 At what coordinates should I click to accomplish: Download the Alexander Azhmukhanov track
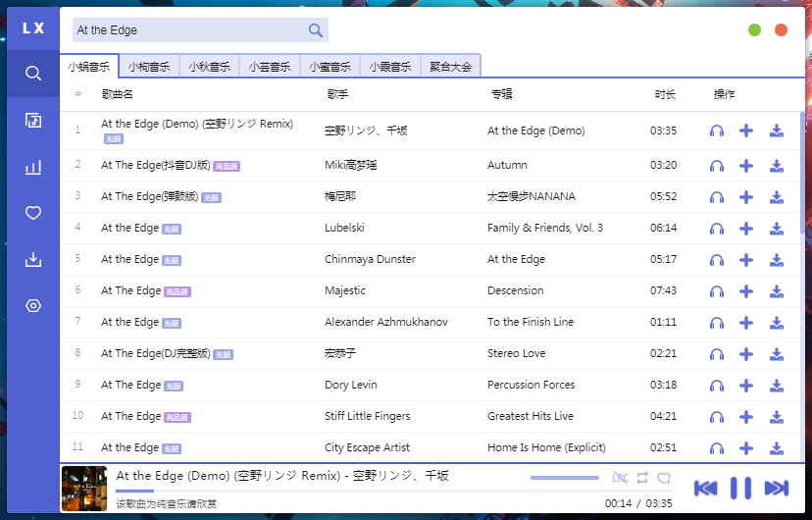point(777,323)
